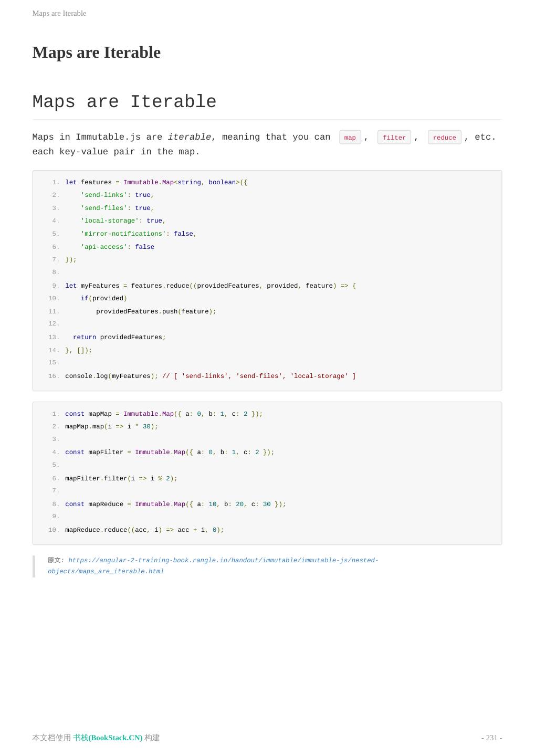
Task: Click the bold 'Maps are Iterable' page title
Action: (97, 52)
